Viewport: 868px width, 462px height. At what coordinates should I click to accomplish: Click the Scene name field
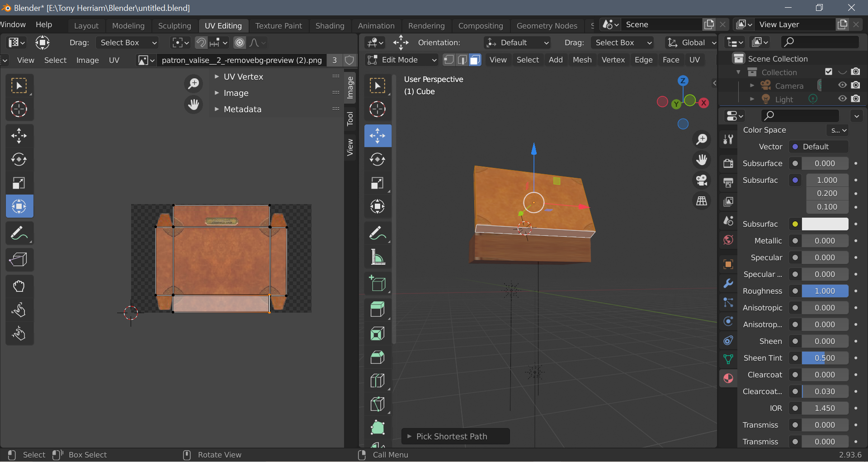[x=662, y=24]
